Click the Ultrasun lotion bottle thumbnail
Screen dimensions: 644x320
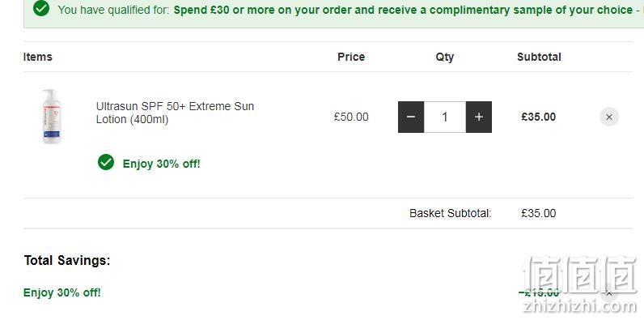pos(52,117)
